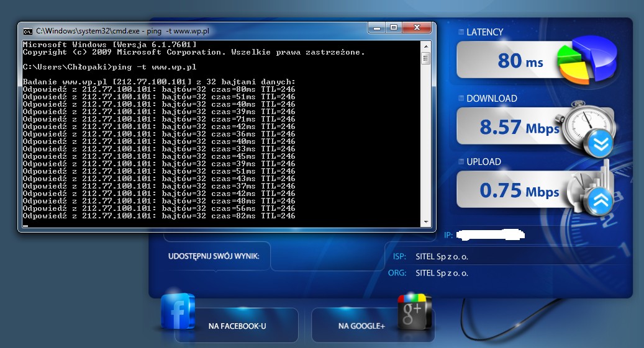Click the DOWNLOAD label
This screenshot has height=348, width=644.
pos(492,99)
